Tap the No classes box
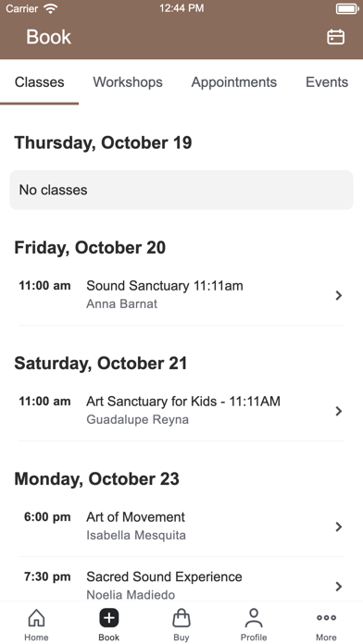 point(181,191)
